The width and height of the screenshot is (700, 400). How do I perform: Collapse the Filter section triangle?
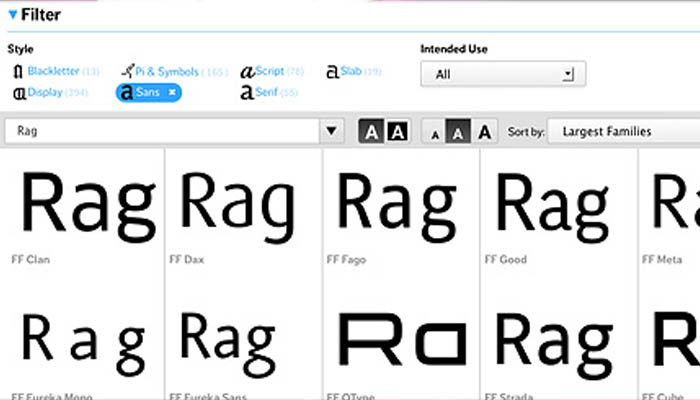[x=12, y=16]
